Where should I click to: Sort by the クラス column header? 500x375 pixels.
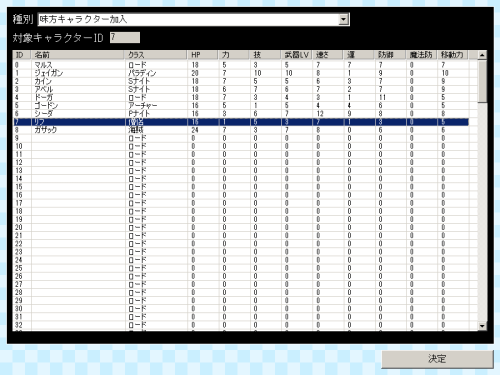tap(156, 55)
